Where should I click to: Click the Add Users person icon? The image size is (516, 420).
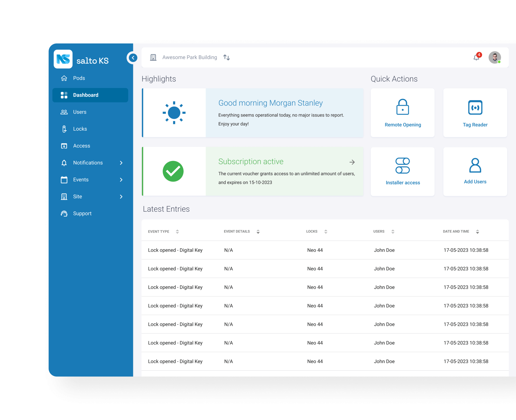(x=475, y=165)
